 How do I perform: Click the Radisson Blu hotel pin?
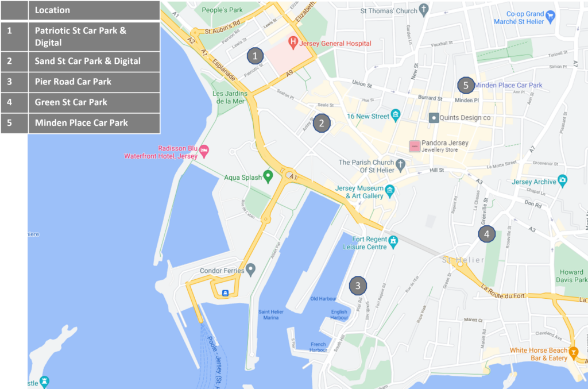coord(204,151)
